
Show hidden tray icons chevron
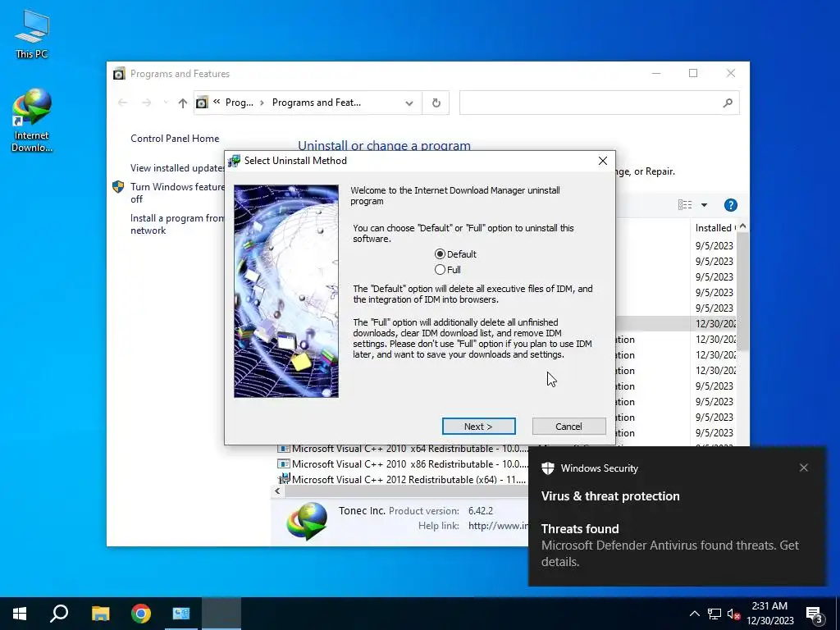click(694, 614)
